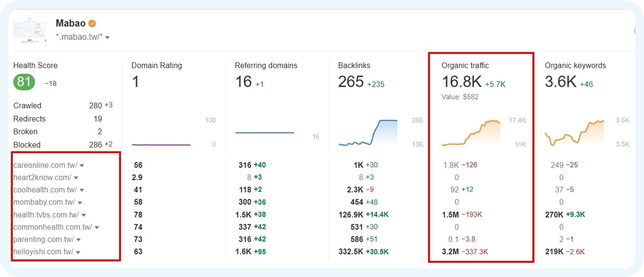Click the green Health Score 81 badge
The height and width of the screenshot is (277, 644).
tap(24, 82)
